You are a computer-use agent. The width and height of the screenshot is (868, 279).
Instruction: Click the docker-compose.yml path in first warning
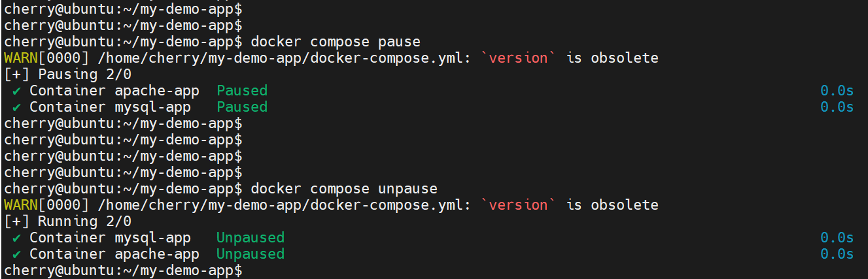(284, 58)
